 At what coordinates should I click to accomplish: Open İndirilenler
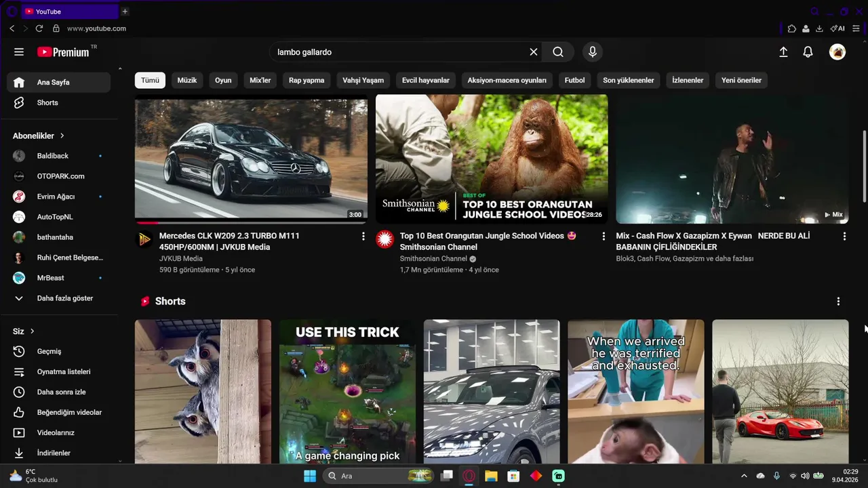click(59, 453)
